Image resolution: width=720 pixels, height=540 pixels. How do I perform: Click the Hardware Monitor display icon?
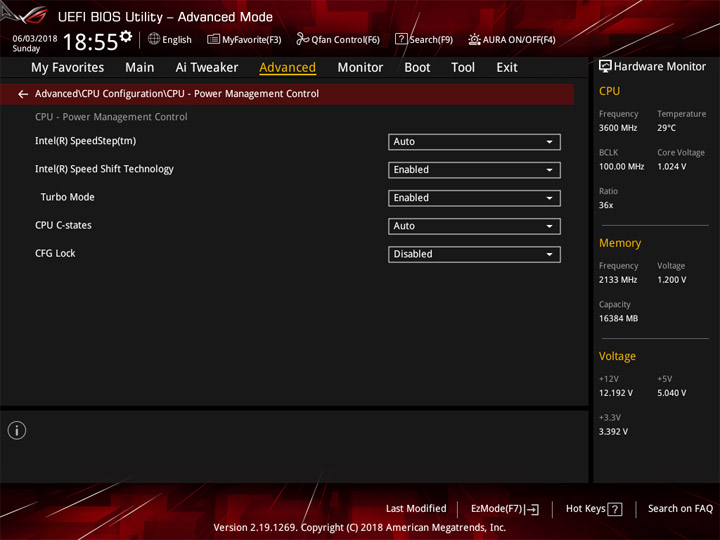pyautogui.click(x=605, y=67)
